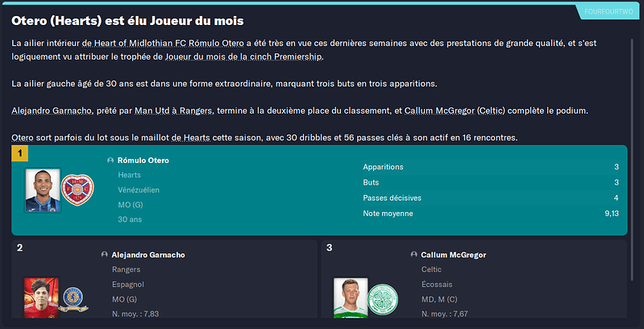Open Joueur du mois de la cinch Premiership link
The image size is (644, 329).
244,56
